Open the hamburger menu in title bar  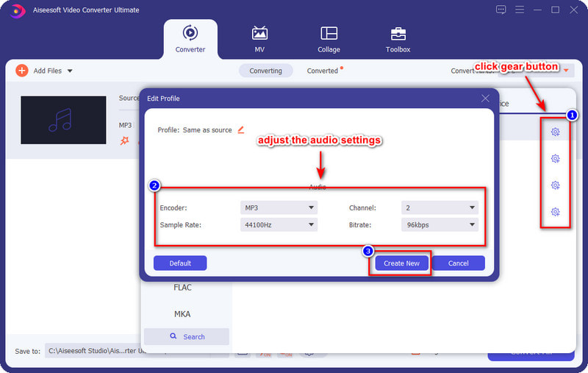click(520, 10)
